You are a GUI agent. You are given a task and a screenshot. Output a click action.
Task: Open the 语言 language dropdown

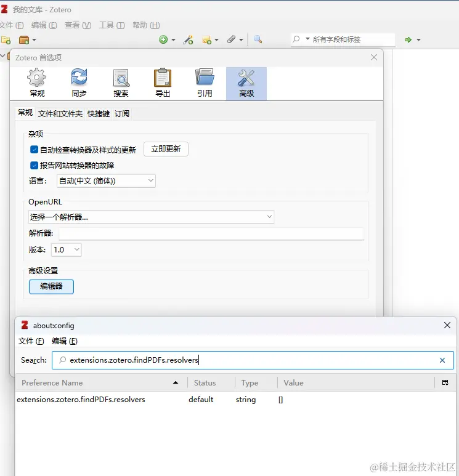coord(106,181)
